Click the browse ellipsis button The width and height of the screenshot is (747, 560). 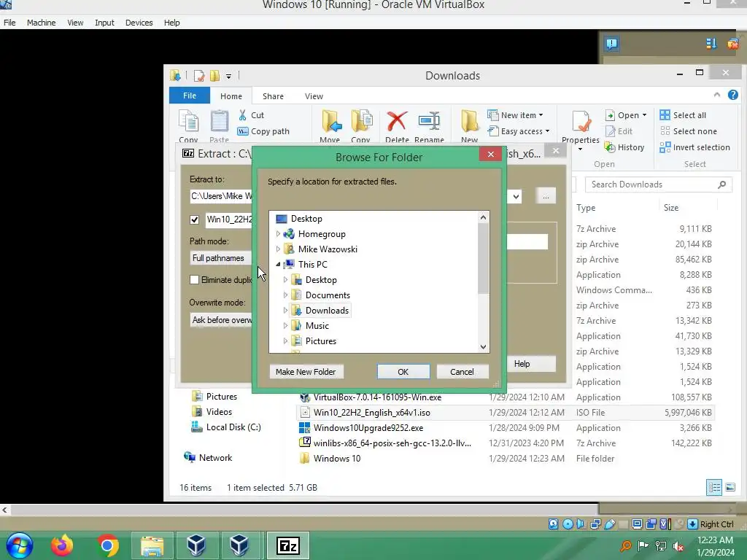tap(546, 196)
